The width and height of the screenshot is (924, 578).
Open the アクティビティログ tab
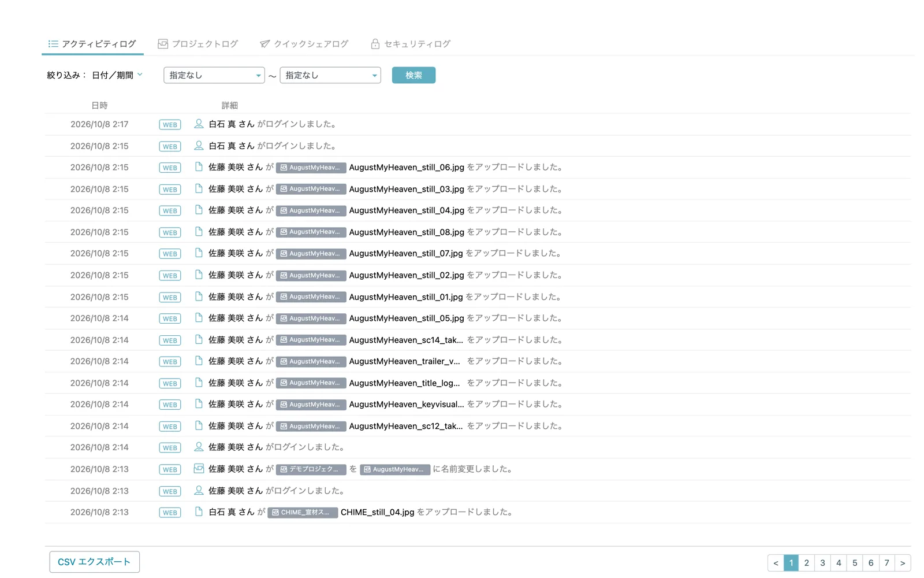point(92,44)
